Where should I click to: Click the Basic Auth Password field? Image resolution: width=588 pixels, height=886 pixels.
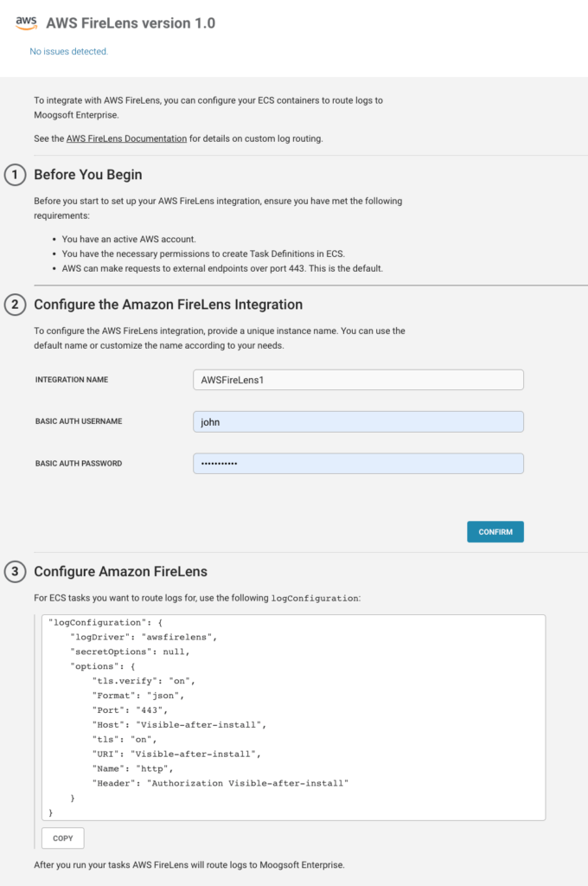358,463
